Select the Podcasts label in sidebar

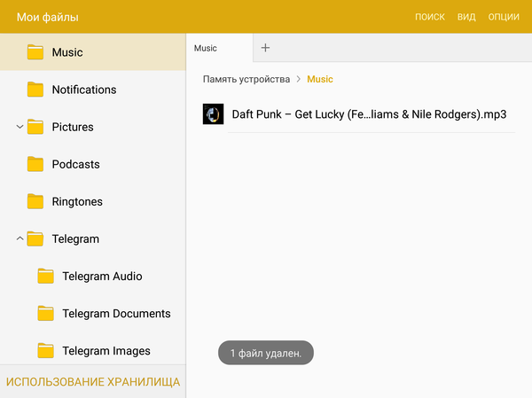pyautogui.click(x=75, y=164)
